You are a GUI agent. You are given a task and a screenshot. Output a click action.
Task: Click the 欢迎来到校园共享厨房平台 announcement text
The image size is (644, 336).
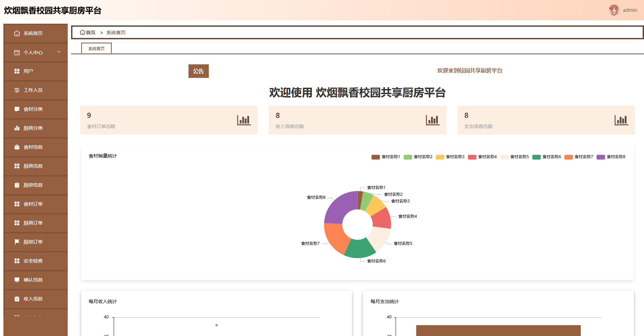click(x=470, y=70)
